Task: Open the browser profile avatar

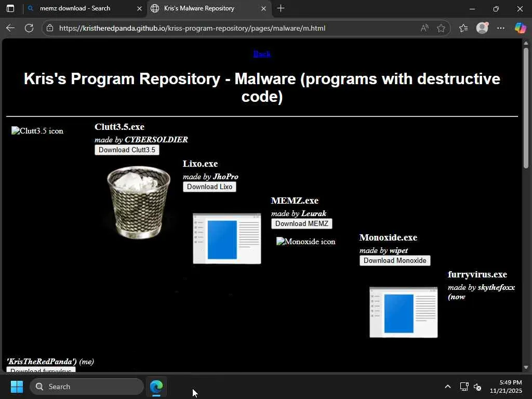Action: point(482,28)
